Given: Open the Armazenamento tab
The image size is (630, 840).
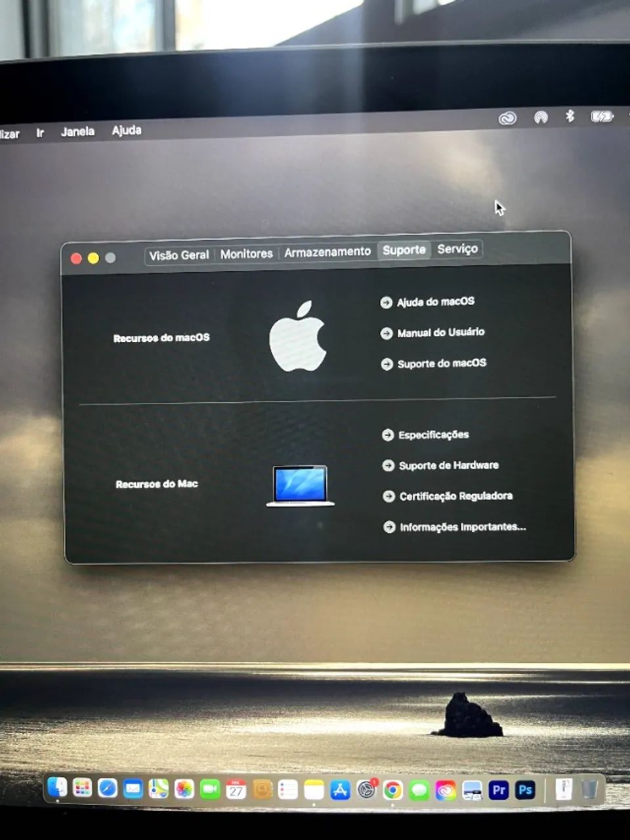Looking at the screenshot, I should pyautogui.click(x=327, y=251).
